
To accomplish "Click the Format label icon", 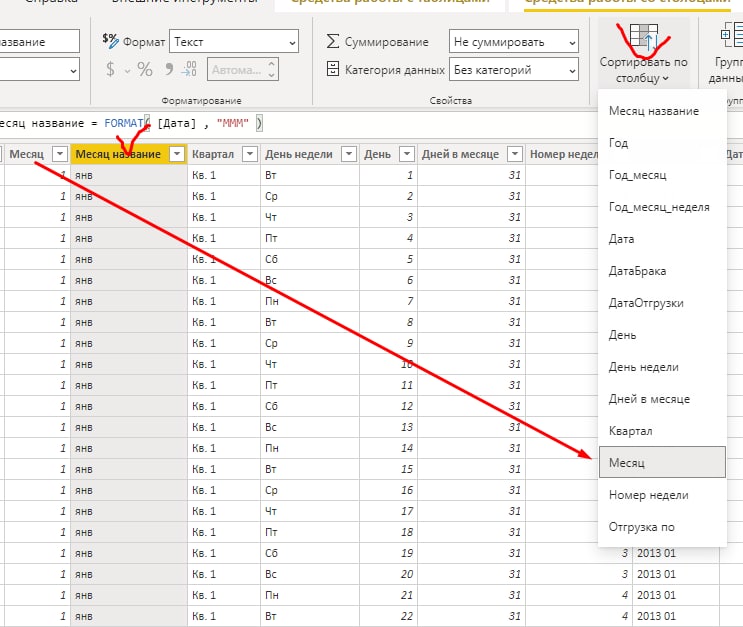I will (110, 41).
